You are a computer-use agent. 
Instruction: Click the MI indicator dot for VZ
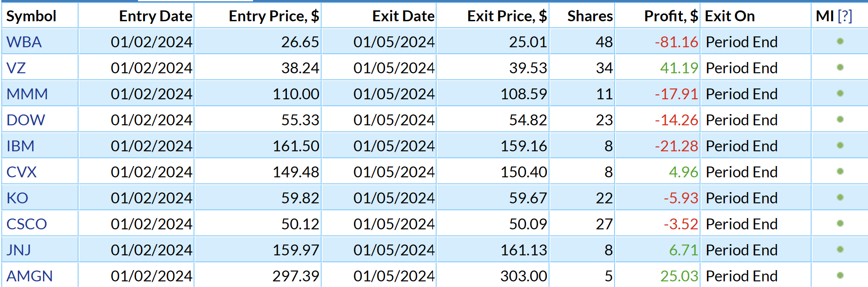840,68
